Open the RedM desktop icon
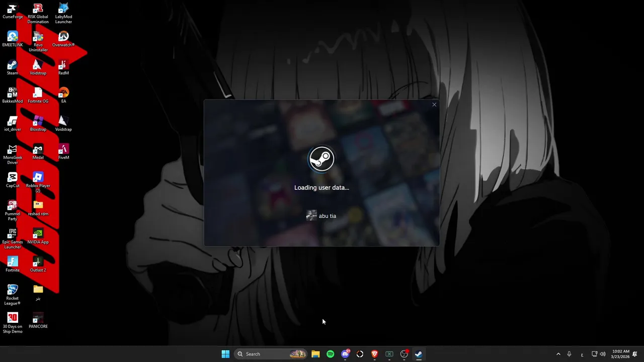The image size is (644, 362). click(x=63, y=67)
